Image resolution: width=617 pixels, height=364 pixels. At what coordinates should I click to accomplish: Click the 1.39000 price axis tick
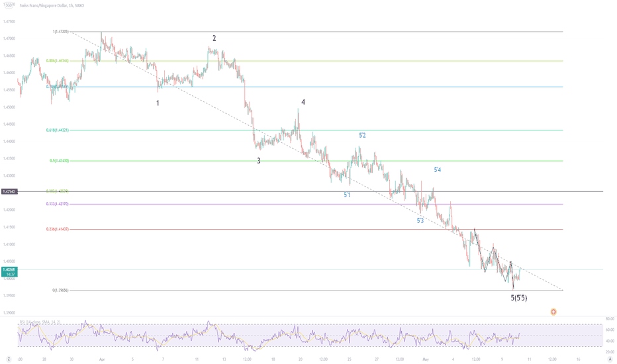[x=9, y=313]
